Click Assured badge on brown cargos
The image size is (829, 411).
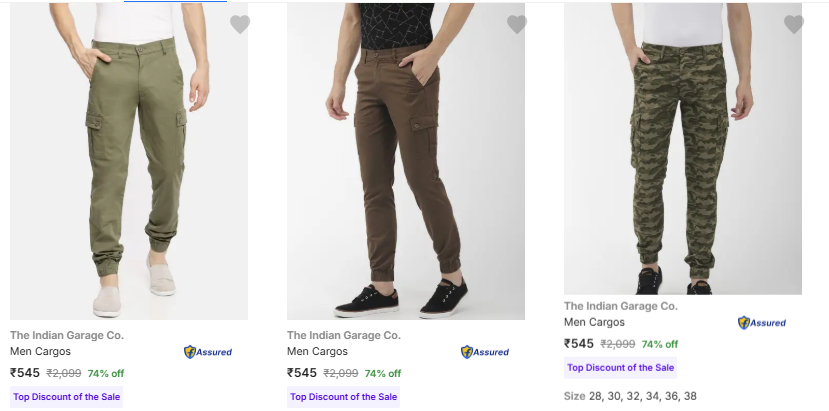click(x=485, y=352)
